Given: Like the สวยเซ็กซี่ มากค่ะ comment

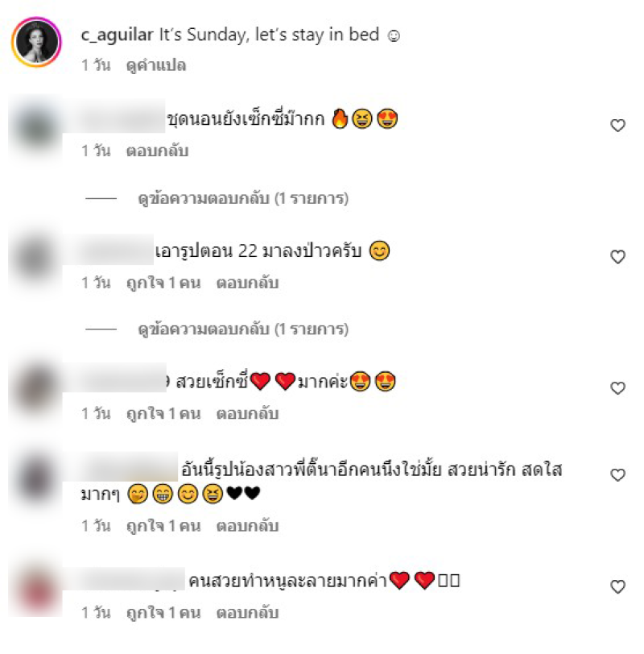Looking at the screenshot, I should (617, 388).
